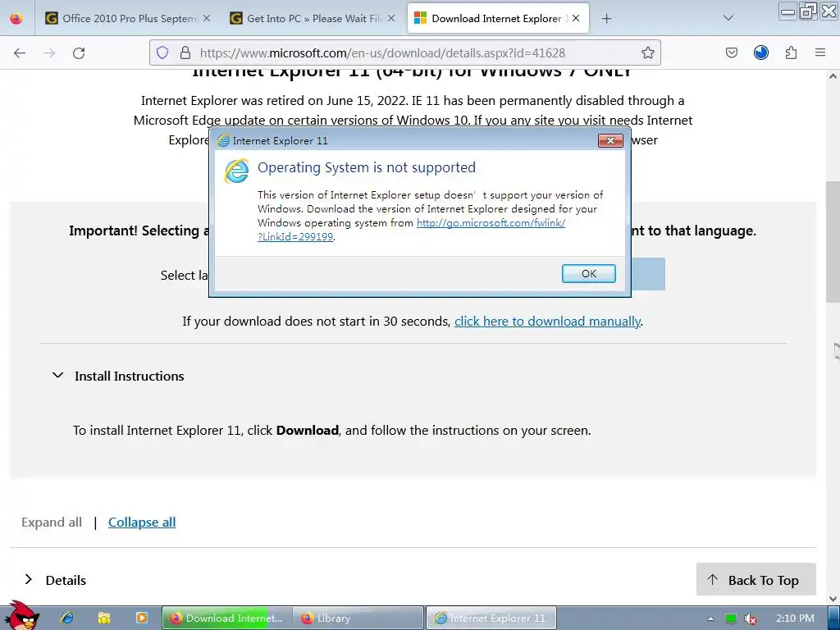
Task: Switch to Internet Explorer 11 taskbar window
Action: pyautogui.click(x=491, y=619)
